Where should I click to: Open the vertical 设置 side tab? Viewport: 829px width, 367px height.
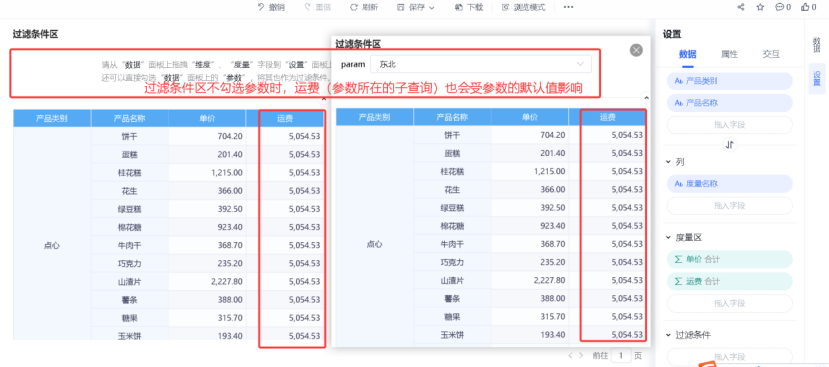[817, 78]
